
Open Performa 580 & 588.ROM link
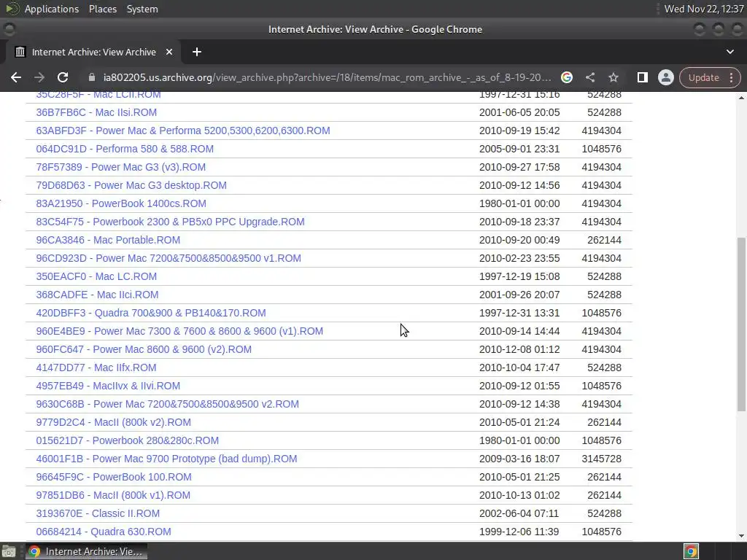click(125, 149)
